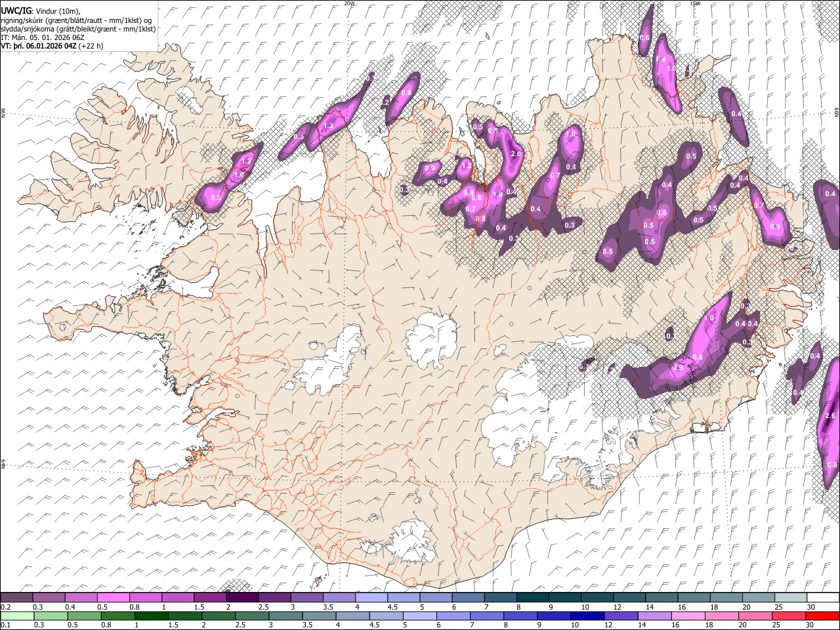Click the 16–18 grey-teal swatch, upper legend
Screen dimensions: 840x630
pos(694,597)
